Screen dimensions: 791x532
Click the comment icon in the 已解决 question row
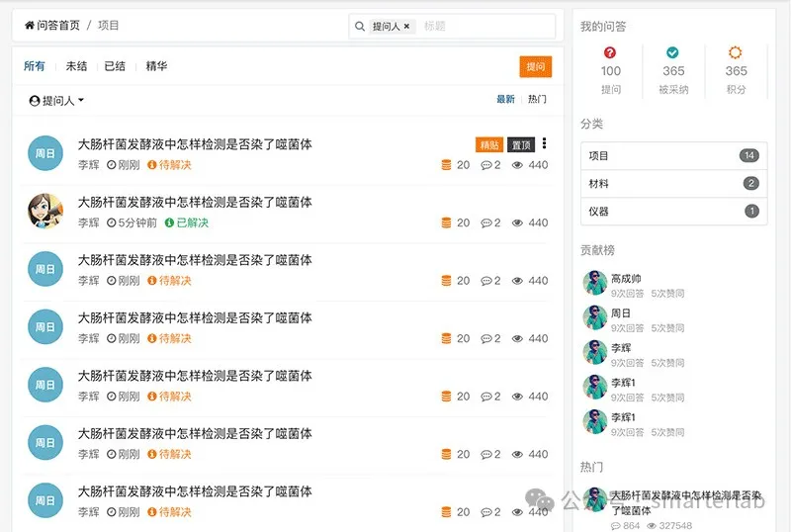point(486,222)
